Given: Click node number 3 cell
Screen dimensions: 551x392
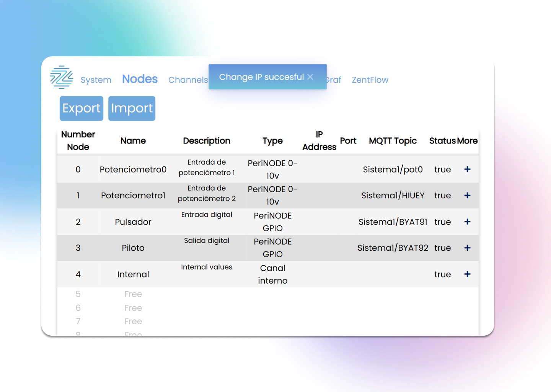Looking at the screenshot, I should [78, 248].
